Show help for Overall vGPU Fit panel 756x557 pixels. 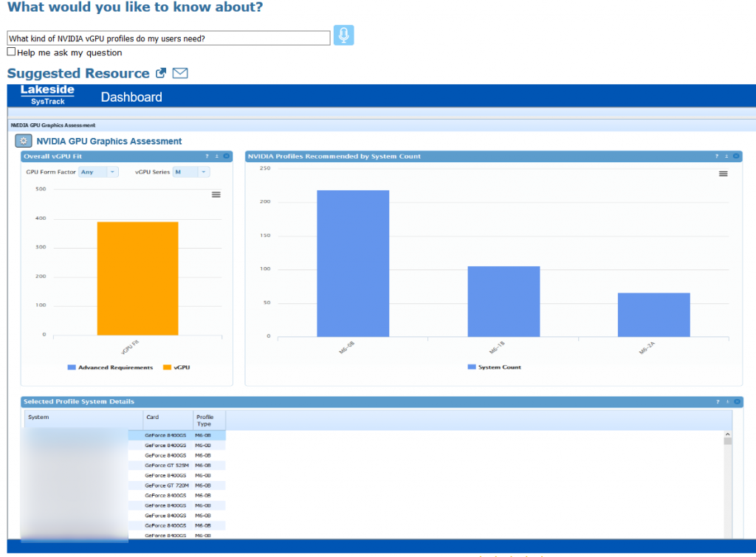click(207, 156)
